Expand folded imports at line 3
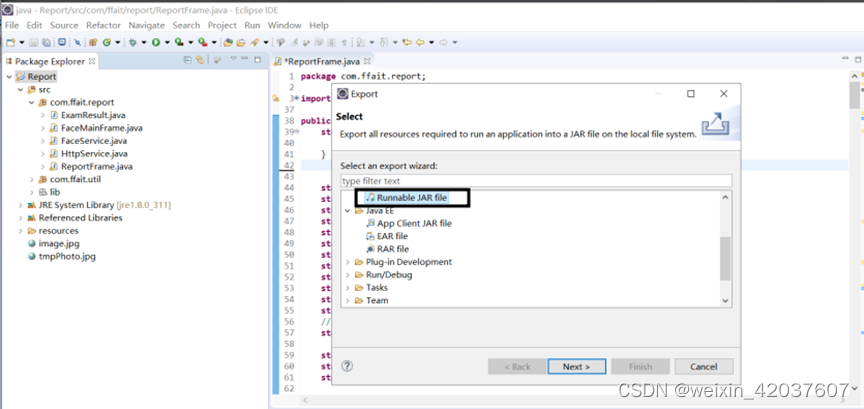864x409 pixels. click(297, 99)
